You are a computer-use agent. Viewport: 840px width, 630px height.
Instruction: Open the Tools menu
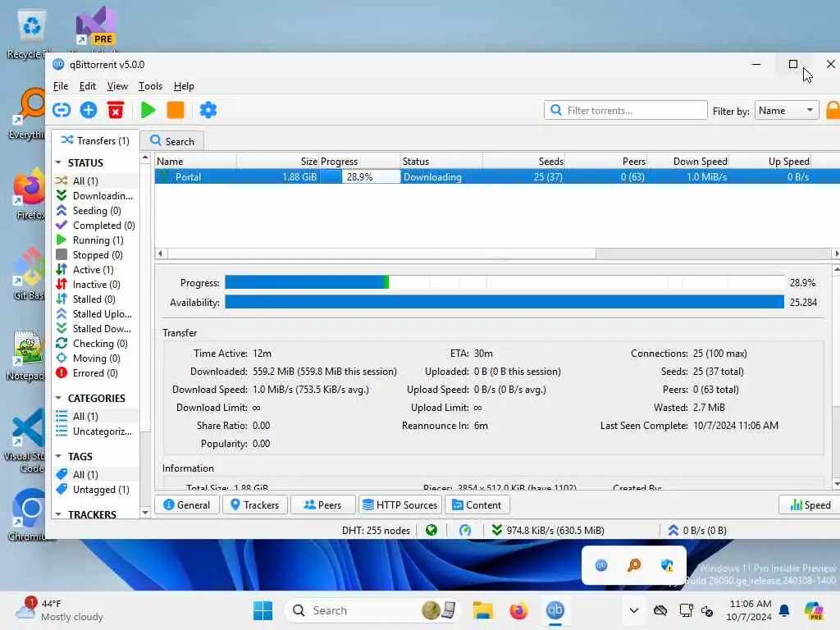(x=150, y=86)
